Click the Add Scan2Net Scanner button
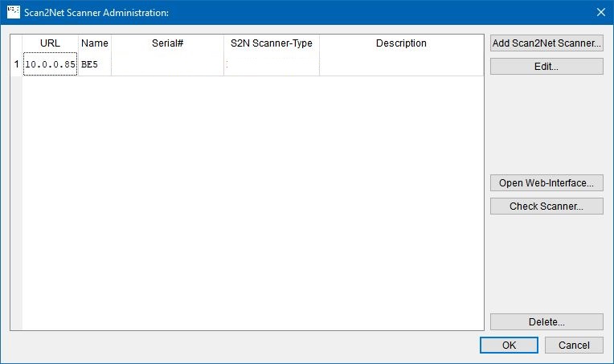This screenshot has height=364, width=614. pyautogui.click(x=546, y=43)
